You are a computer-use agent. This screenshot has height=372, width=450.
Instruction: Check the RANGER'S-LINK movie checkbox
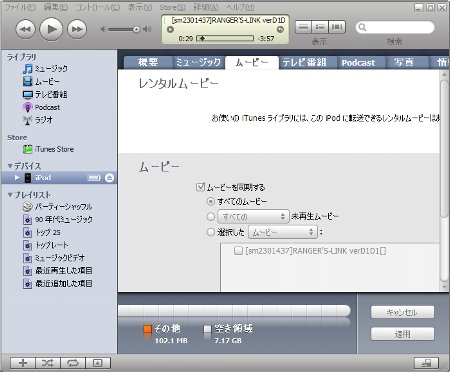click(x=238, y=251)
